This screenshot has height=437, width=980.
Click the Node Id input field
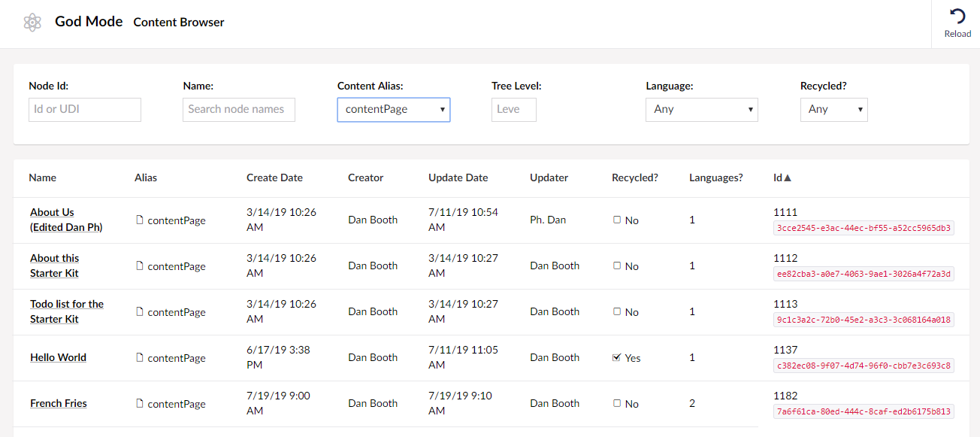tap(85, 109)
